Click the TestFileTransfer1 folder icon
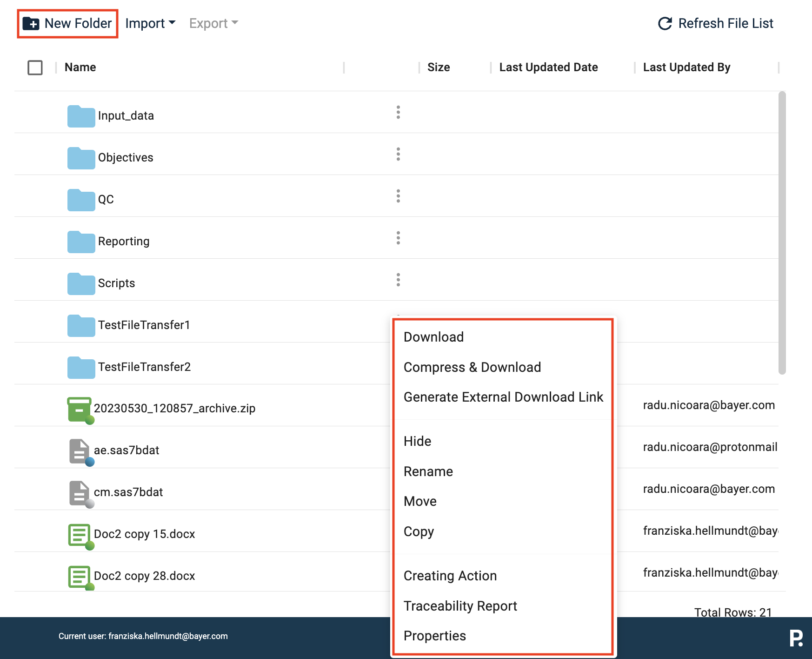812x659 pixels. pos(81,325)
